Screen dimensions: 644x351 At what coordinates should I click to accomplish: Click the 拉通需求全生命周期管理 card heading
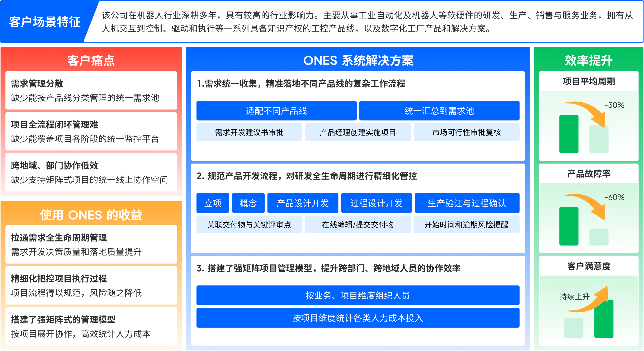click(x=59, y=237)
